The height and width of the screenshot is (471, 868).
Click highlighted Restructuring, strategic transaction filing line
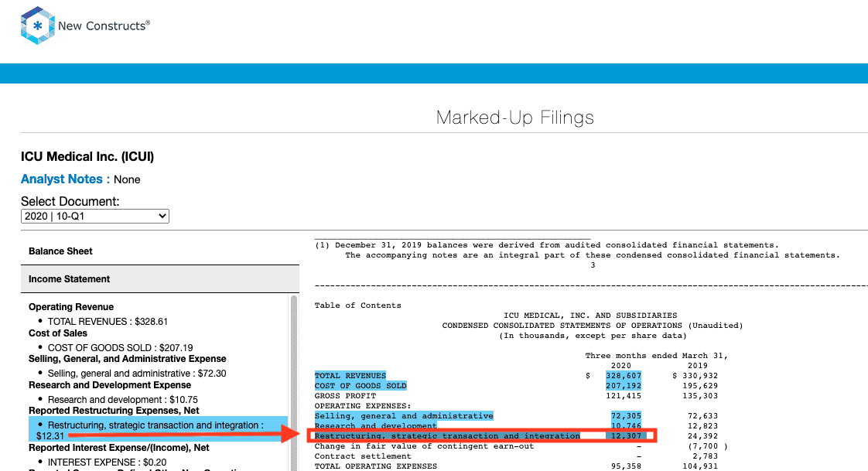point(447,436)
